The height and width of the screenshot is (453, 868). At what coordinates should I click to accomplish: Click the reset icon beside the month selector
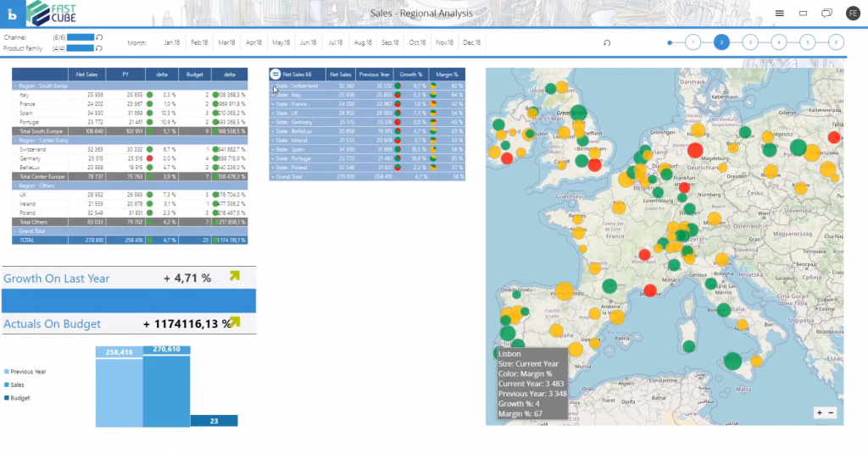606,42
